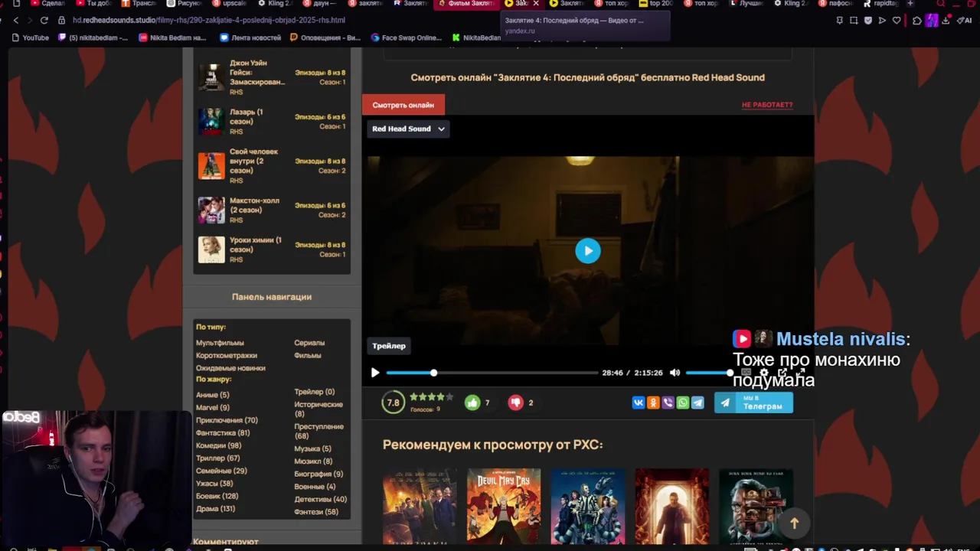Filter by type Мультфильмы
The height and width of the screenshot is (551, 980).
point(220,343)
